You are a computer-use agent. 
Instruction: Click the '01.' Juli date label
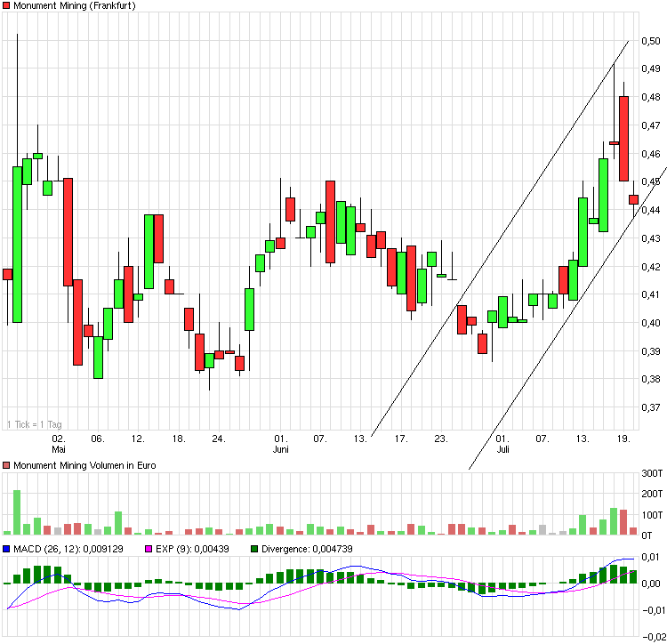pyautogui.click(x=502, y=439)
